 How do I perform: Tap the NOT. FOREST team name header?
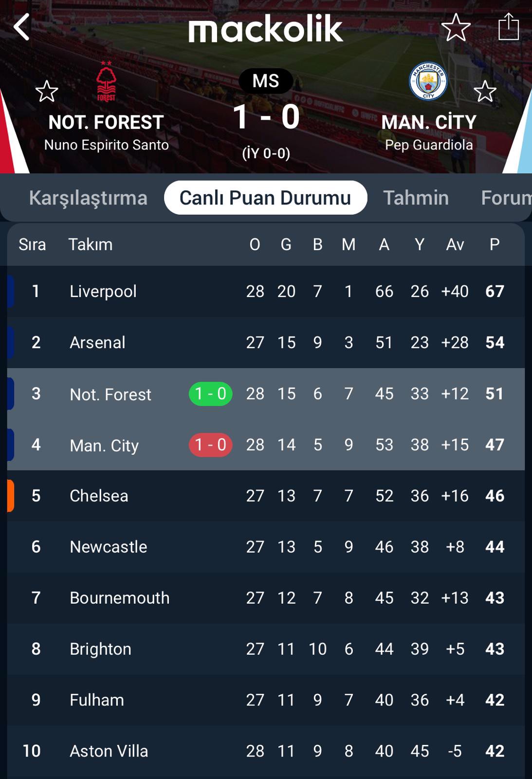106,122
